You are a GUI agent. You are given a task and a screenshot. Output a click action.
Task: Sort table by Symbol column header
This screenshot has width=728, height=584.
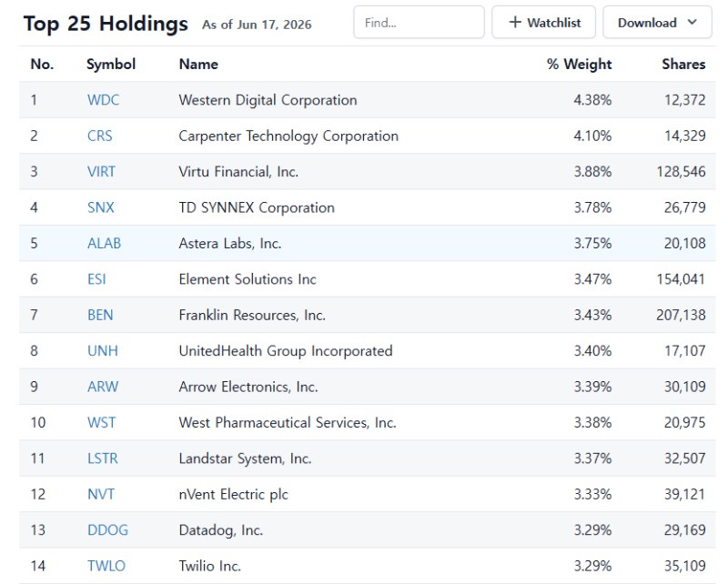(x=111, y=64)
